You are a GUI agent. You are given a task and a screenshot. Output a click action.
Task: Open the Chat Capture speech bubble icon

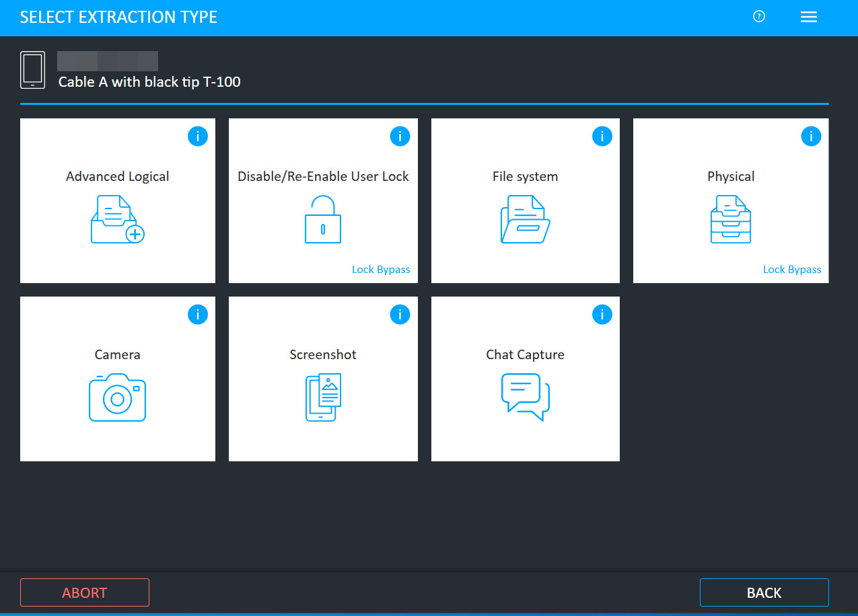[525, 397]
